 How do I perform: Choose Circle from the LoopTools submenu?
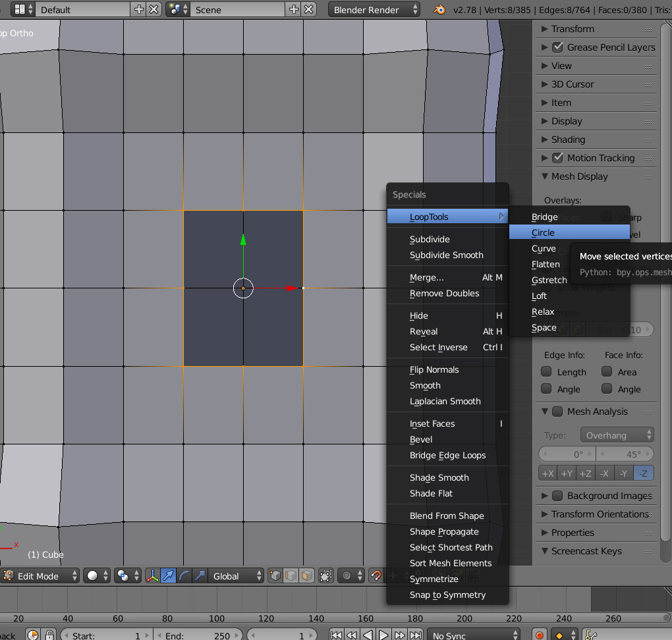pyautogui.click(x=544, y=232)
